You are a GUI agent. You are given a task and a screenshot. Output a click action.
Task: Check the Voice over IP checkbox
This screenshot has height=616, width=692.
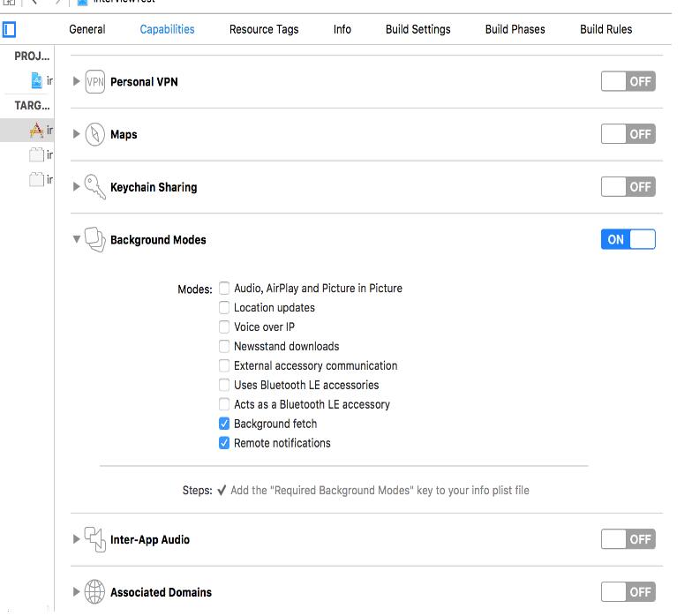[224, 327]
